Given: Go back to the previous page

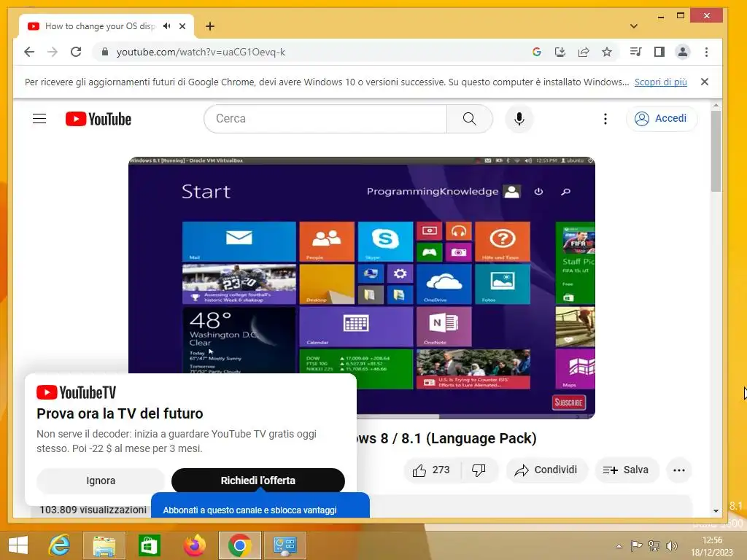Looking at the screenshot, I should click(29, 52).
